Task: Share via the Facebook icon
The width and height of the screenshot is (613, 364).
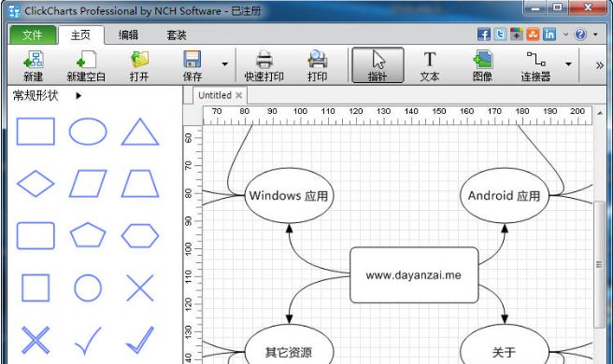Action: (484, 35)
